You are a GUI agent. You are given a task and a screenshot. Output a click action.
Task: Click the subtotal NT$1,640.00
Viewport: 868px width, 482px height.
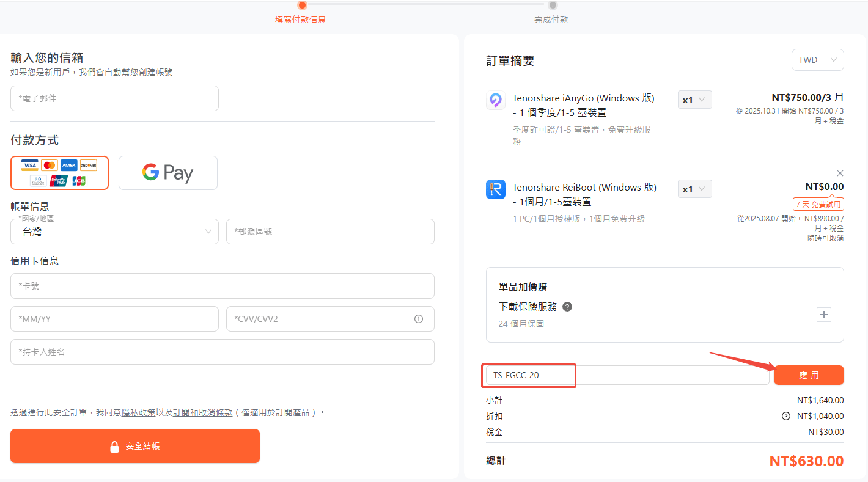pos(820,400)
